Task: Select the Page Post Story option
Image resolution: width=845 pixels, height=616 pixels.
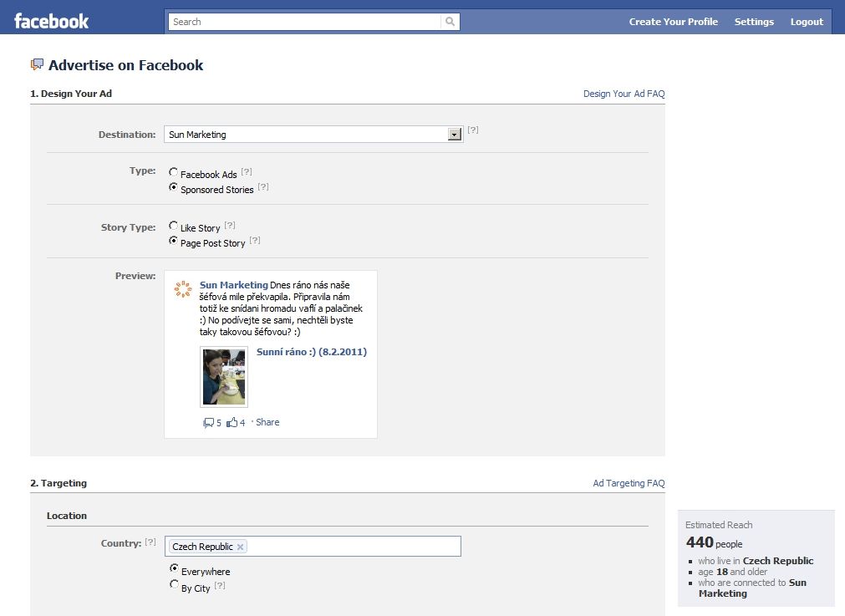Action: coord(173,241)
